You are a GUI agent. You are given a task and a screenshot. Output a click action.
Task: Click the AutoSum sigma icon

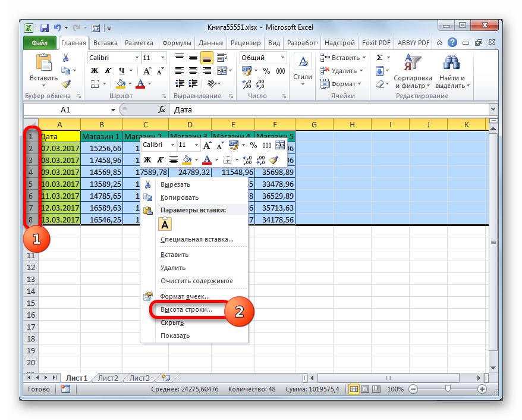(x=379, y=58)
